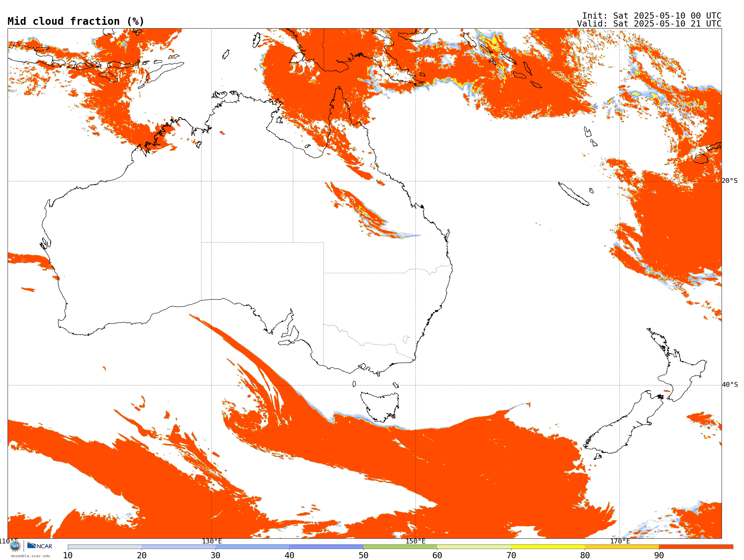The image size is (744, 560).
Task: Pick the yellow 70–80 colorbar segment
Action: coord(548,547)
